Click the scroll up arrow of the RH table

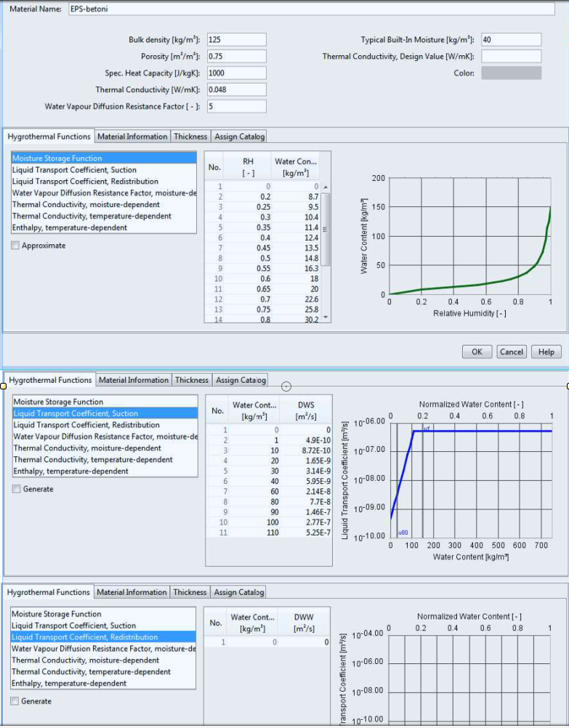click(326, 187)
